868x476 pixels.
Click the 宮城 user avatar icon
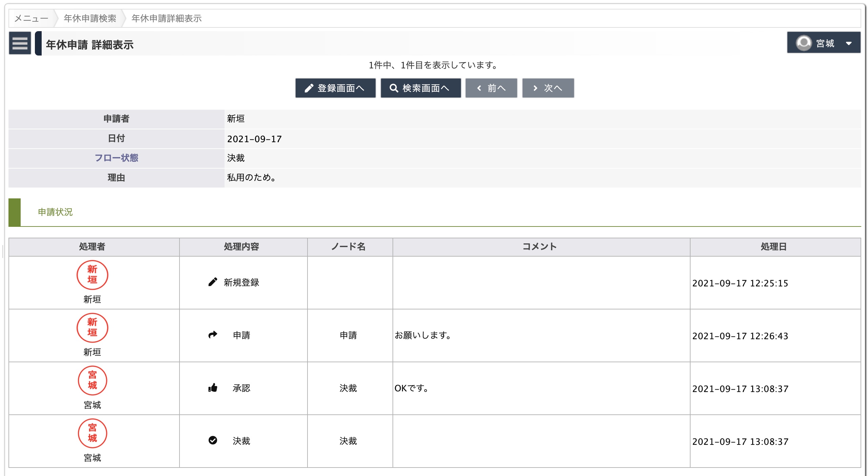point(804,43)
